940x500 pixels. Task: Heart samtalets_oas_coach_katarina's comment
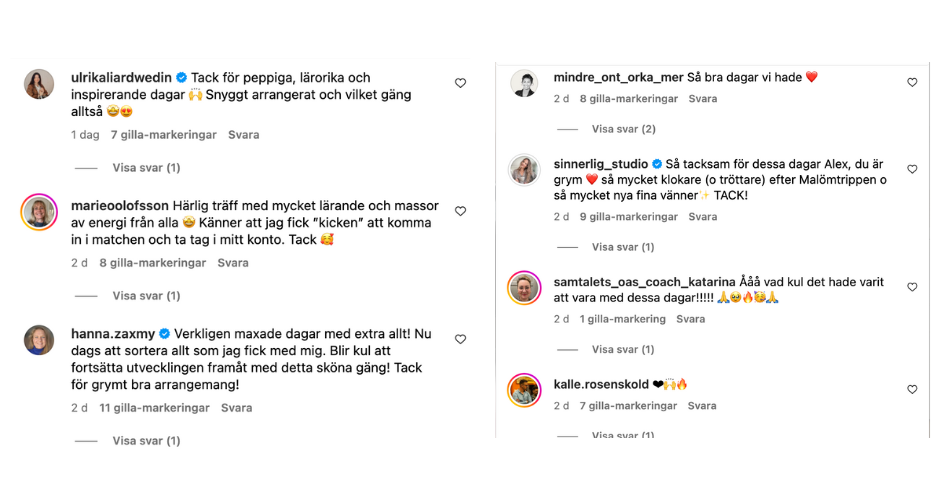coord(912,287)
